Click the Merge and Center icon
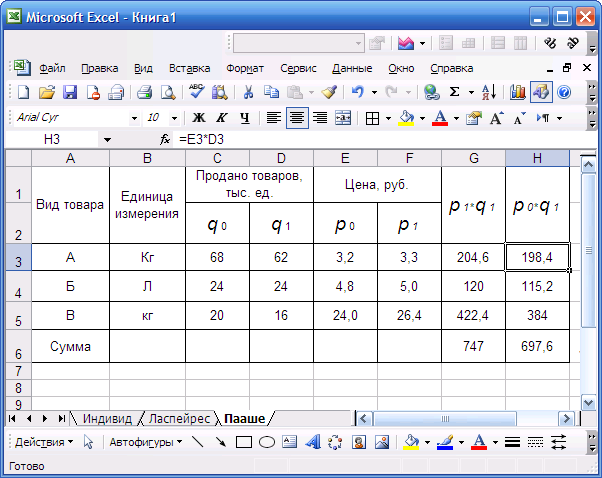This screenshot has width=602, height=478. pos(343,118)
